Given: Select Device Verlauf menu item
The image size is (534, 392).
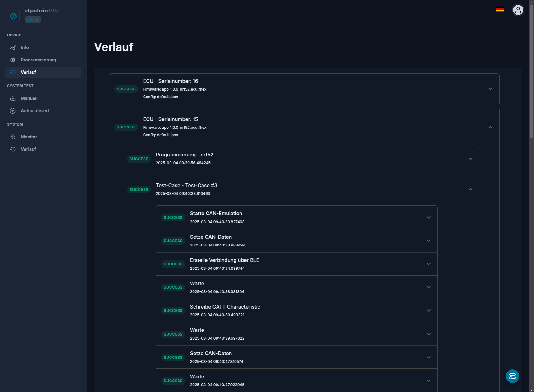Looking at the screenshot, I should pos(43,72).
